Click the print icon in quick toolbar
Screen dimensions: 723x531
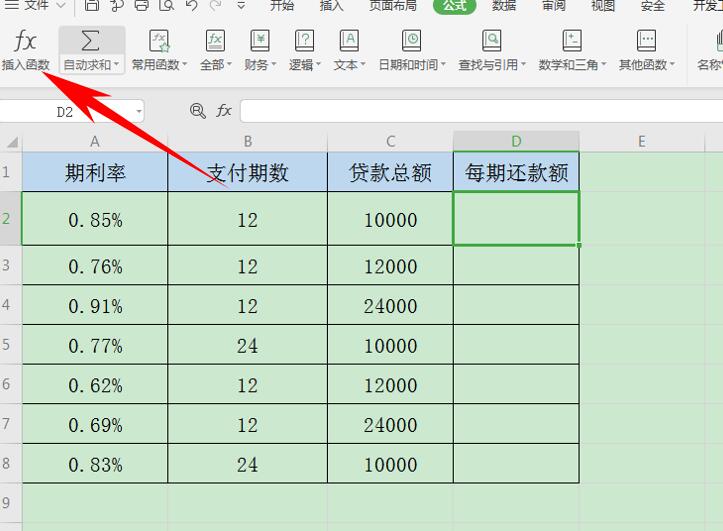point(142,5)
